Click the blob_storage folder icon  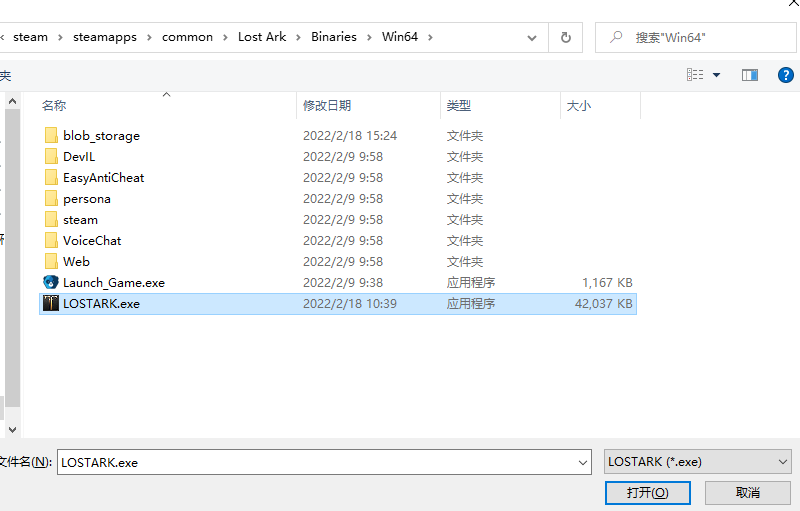tap(51, 136)
